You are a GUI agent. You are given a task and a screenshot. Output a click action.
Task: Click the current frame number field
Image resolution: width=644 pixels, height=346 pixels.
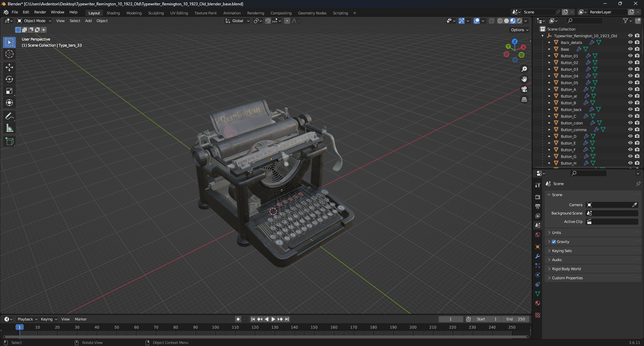coord(450,319)
